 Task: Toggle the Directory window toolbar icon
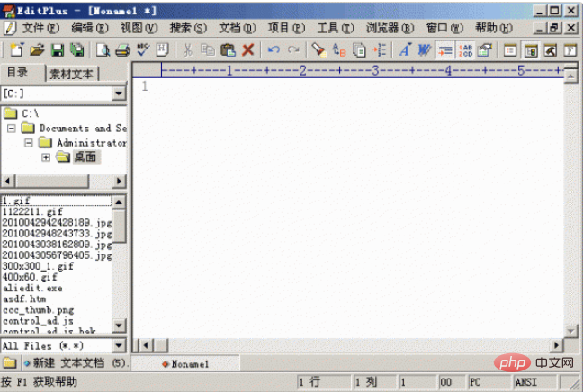[x=530, y=50]
